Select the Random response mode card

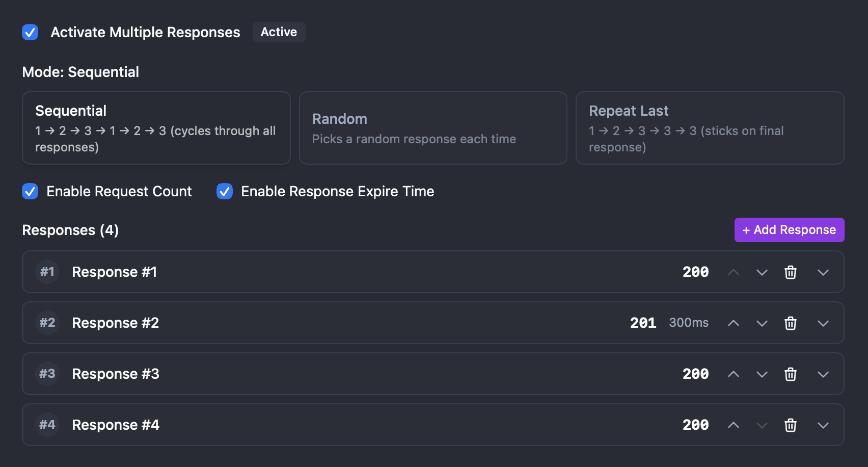(x=432, y=128)
